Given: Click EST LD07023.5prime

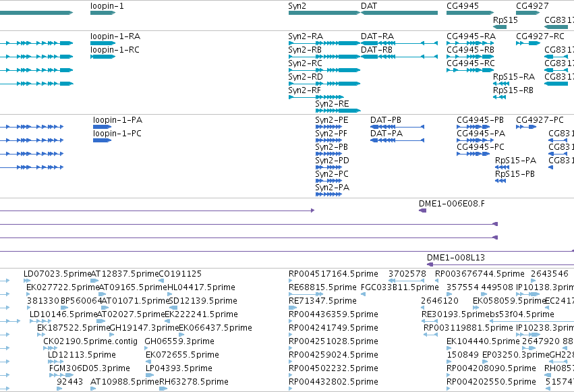Looking at the screenshot, I should point(27,281).
